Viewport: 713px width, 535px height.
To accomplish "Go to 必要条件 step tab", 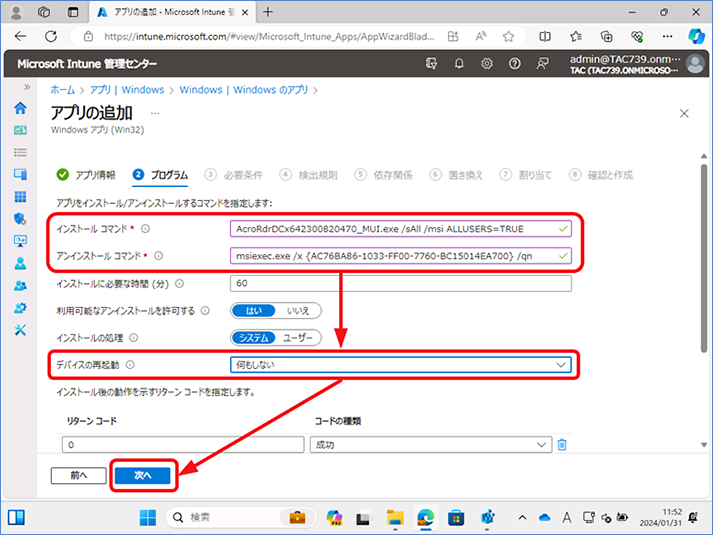I will coord(234,175).
